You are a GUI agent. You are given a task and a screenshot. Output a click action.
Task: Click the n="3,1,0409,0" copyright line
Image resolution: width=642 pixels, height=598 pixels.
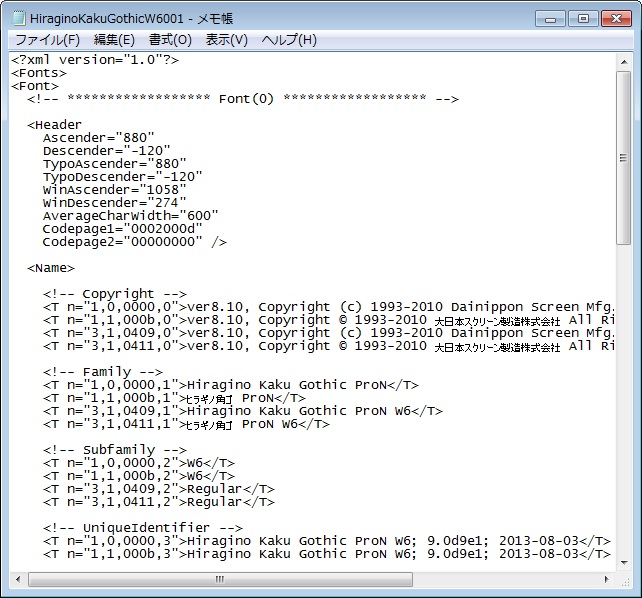328,333
